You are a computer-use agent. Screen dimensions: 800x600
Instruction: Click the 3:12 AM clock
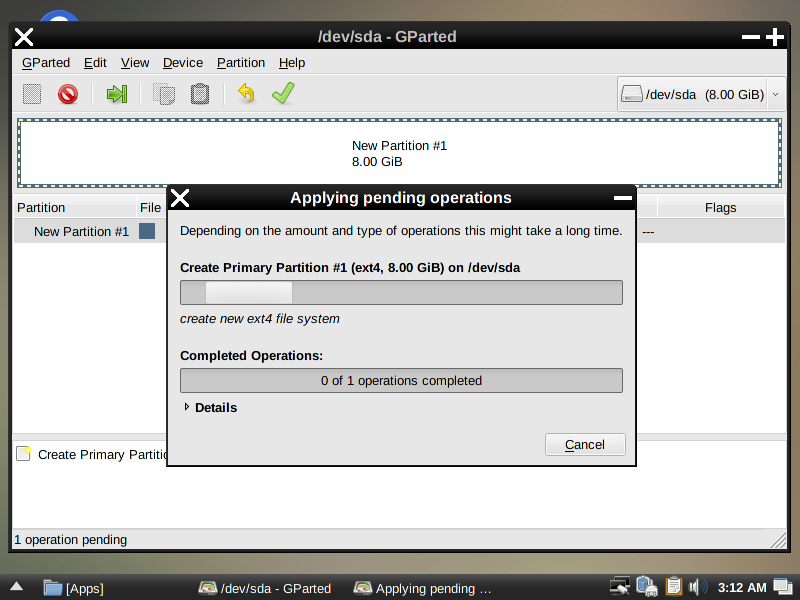coord(742,588)
